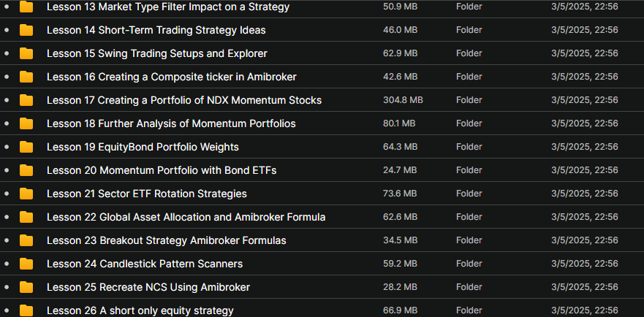Open Lesson 16 Creating a Composite ticker
The image size is (644, 317).
[x=172, y=77]
